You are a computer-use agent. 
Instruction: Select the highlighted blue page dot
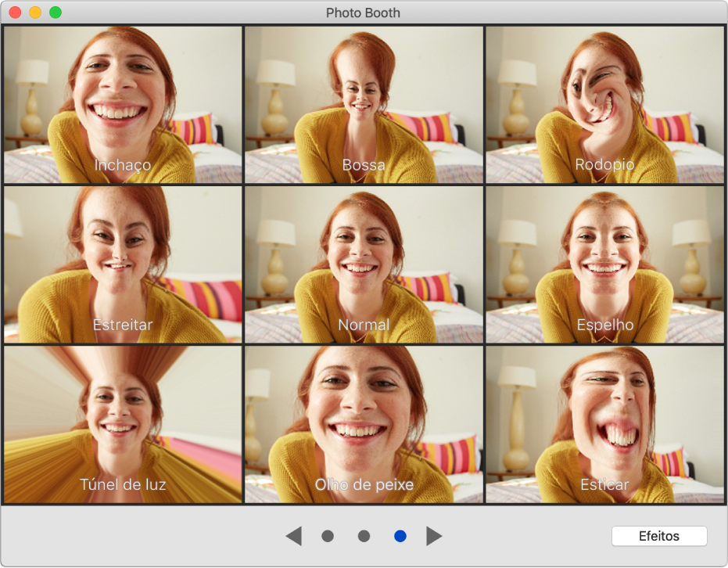pos(400,536)
